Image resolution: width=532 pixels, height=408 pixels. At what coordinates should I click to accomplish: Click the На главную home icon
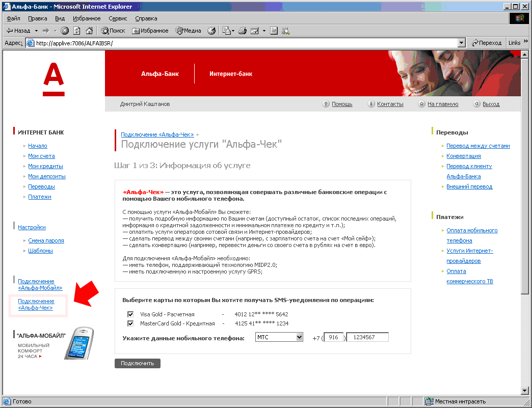click(x=421, y=104)
